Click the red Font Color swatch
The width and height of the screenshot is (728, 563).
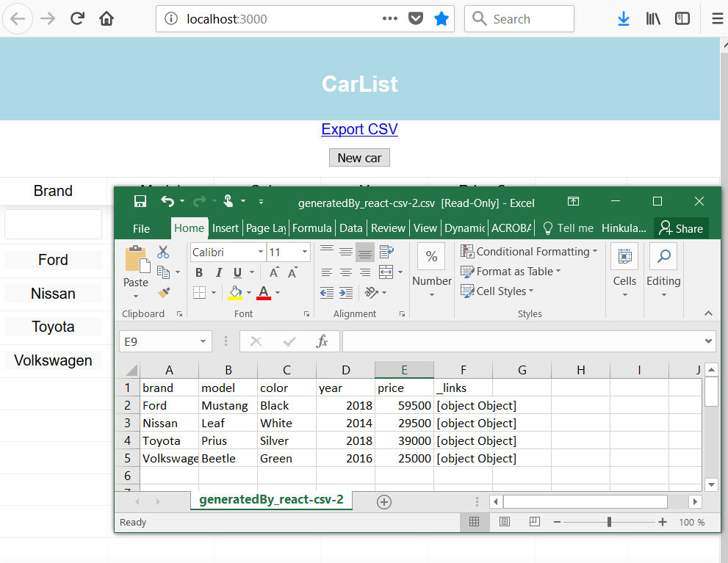point(264,293)
